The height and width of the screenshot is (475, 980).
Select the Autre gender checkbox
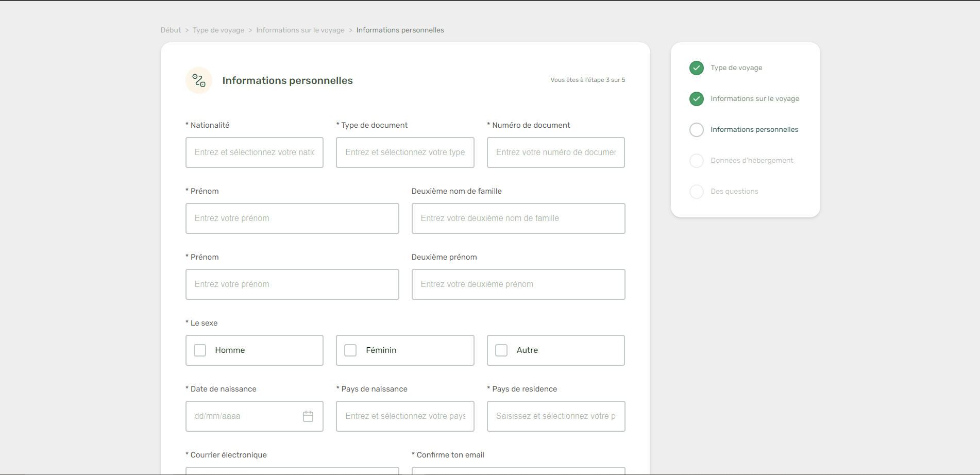(x=501, y=350)
